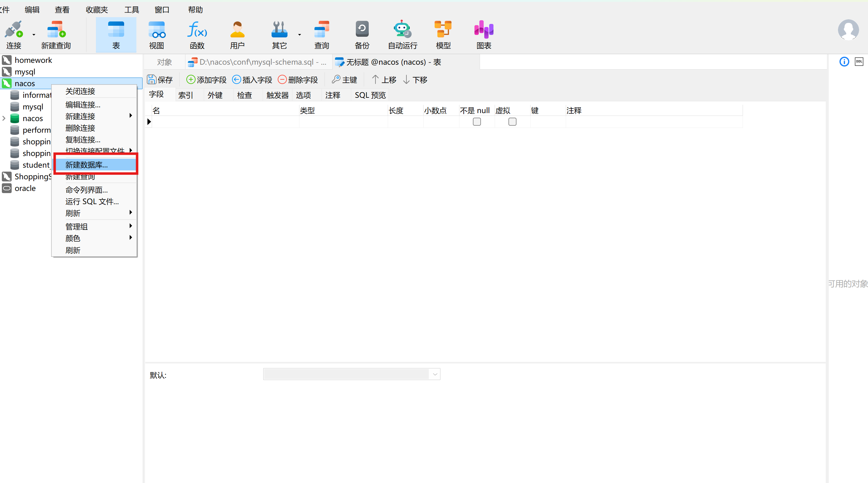Open the 默认 default value dropdown

pyautogui.click(x=435, y=374)
